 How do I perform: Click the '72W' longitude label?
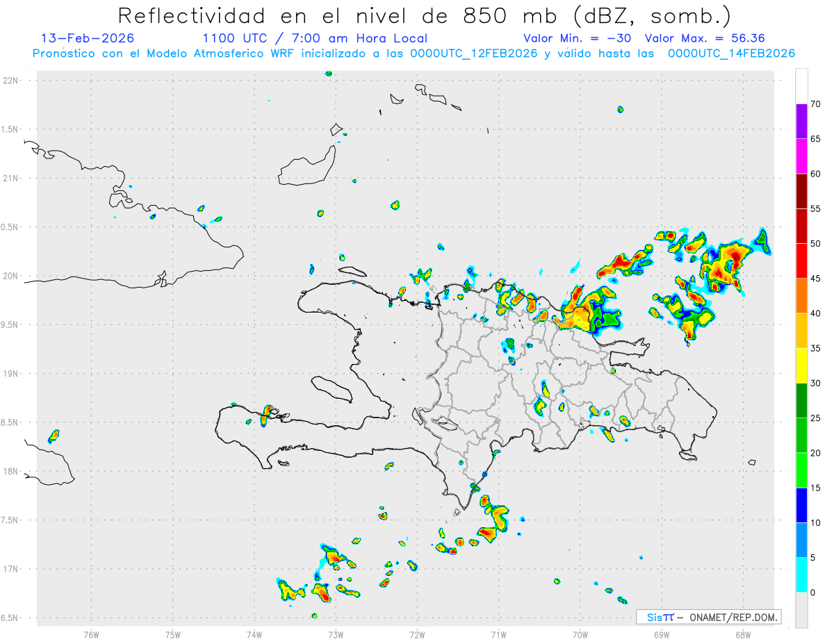(417, 634)
